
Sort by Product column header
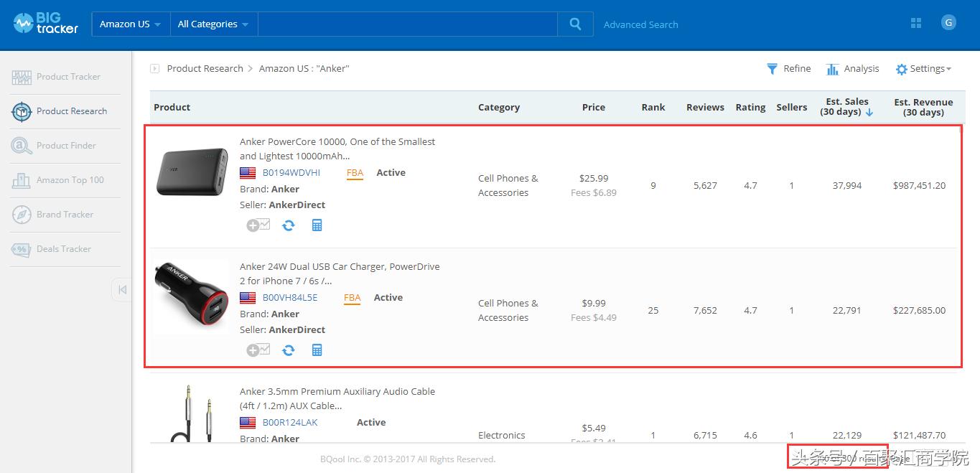(172, 107)
